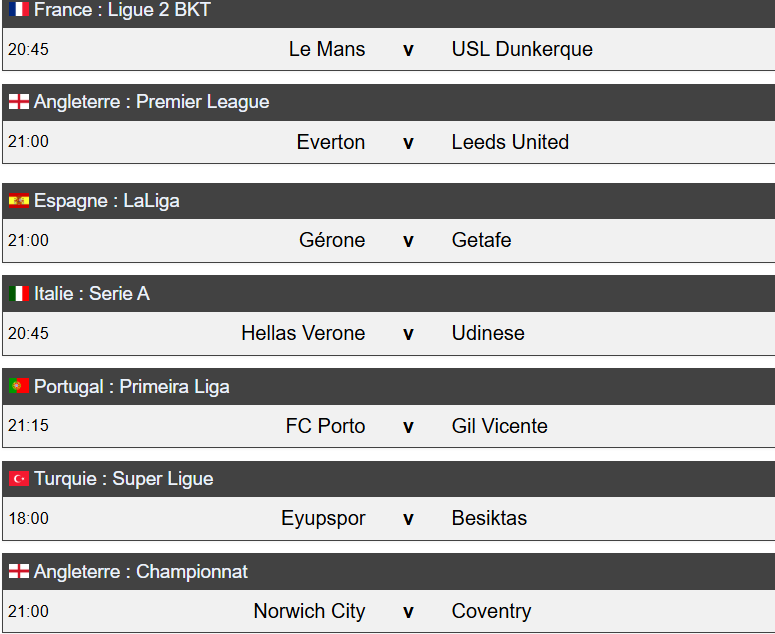Click the Italy flag icon
The height and width of the screenshot is (634, 775).
tap(19, 294)
